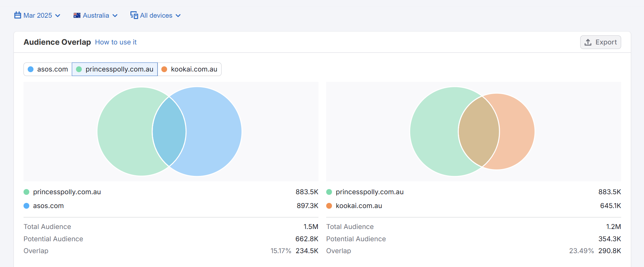Expand the Mar 2025 date chevron

[x=58, y=15]
